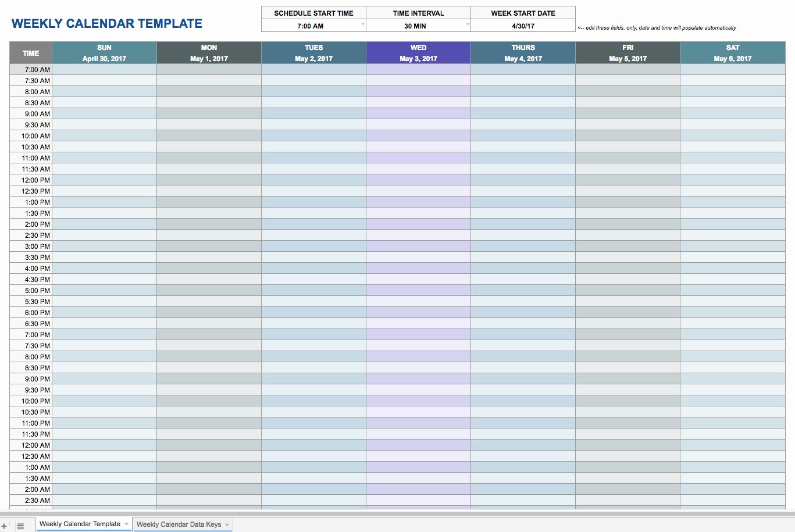Click the 7:00 AM time row label

tap(31, 70)
